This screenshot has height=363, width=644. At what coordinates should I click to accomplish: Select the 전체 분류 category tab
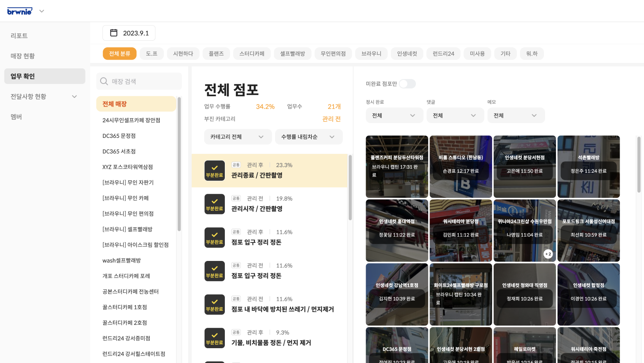(119, 54)
